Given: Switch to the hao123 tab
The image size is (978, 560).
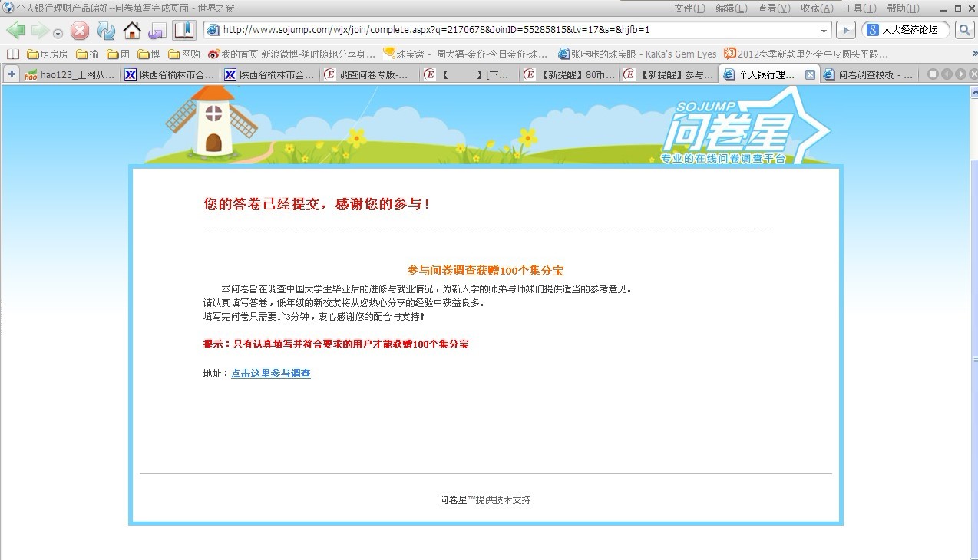Looking at the screenshot, I should pyautogui.click(x=70, y=74).
